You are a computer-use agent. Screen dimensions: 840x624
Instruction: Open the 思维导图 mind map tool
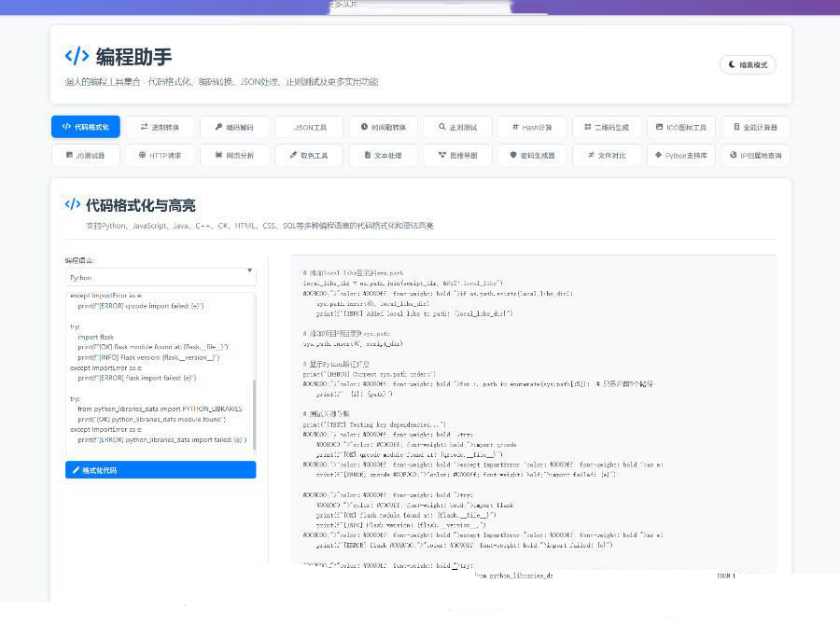coord(455,156)
